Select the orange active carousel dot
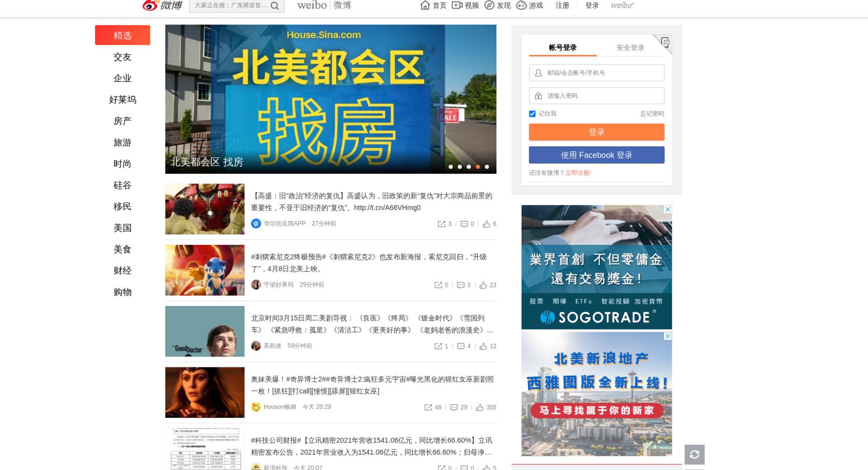The width and height of the screenshot is (868, 470). (478, 167)
